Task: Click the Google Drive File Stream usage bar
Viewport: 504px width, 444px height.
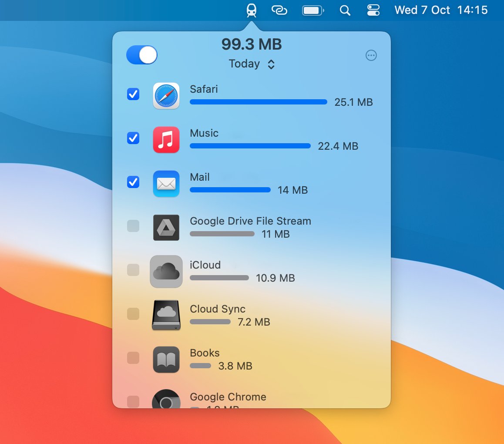Action: pyautogui.click(x=222, y=234)
